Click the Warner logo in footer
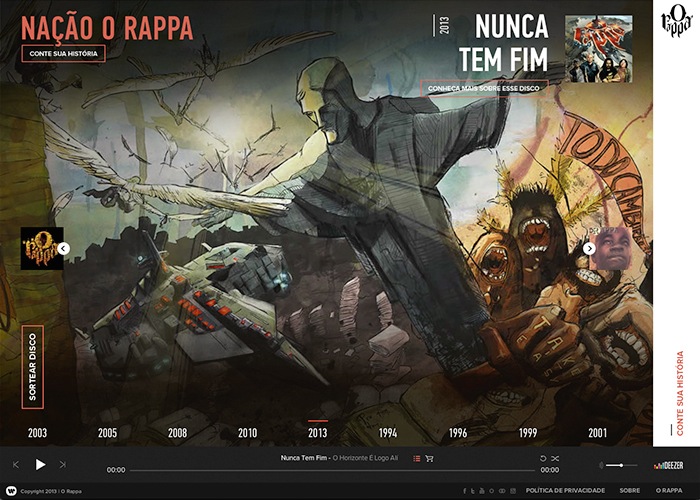700x500 pixels. pos(11,491)
